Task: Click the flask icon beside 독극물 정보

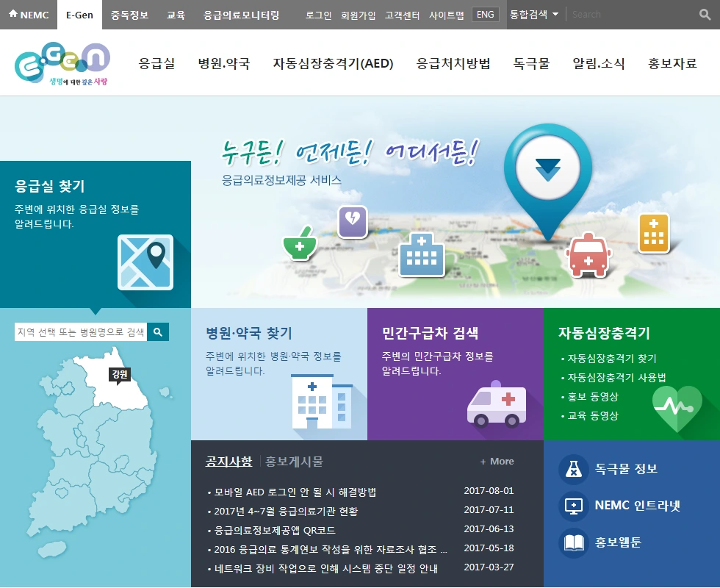Action: 574,469
